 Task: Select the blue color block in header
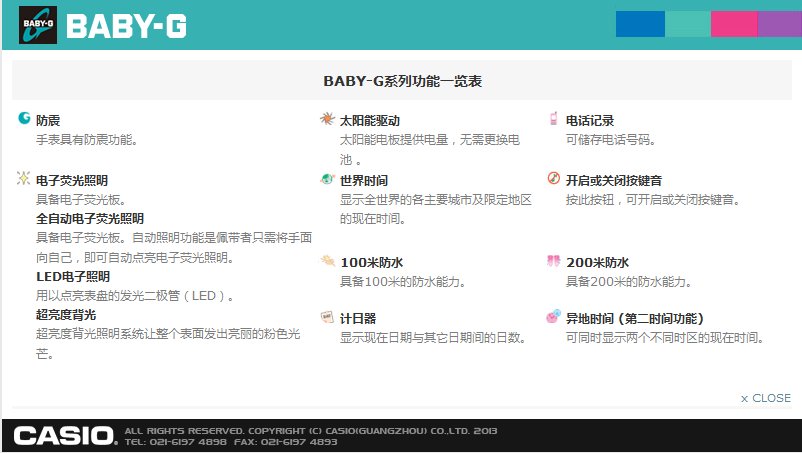point(640,24)
